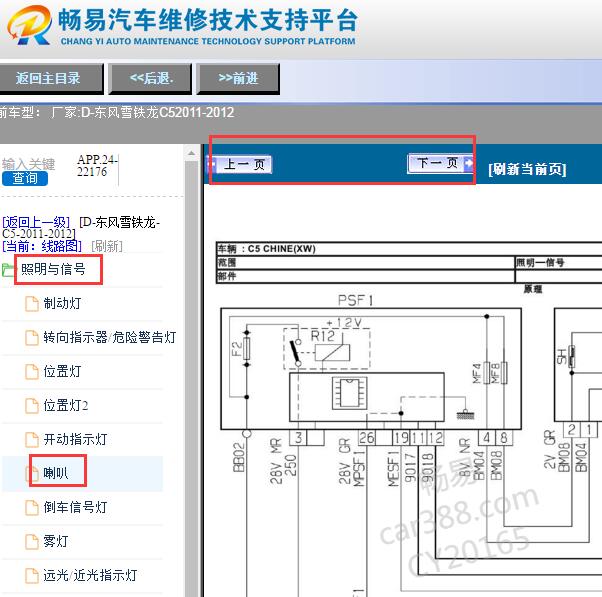Click the APP.24-22176 text

pos(97,165)
